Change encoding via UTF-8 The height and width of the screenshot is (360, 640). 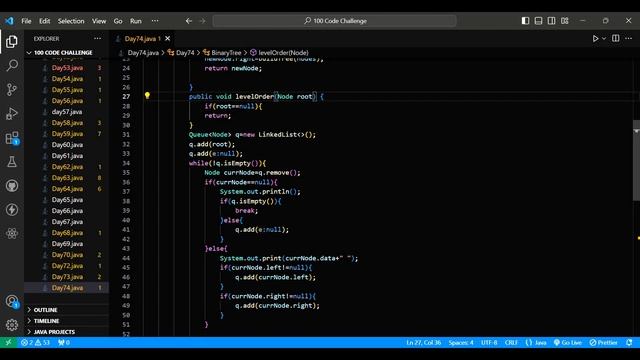click(489, 342)
